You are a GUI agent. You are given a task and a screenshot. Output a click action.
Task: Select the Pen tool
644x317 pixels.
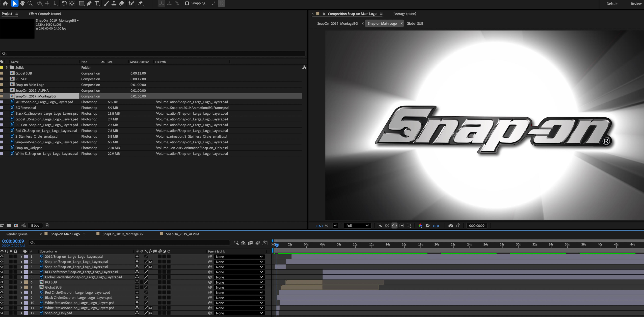pos(89,3)
